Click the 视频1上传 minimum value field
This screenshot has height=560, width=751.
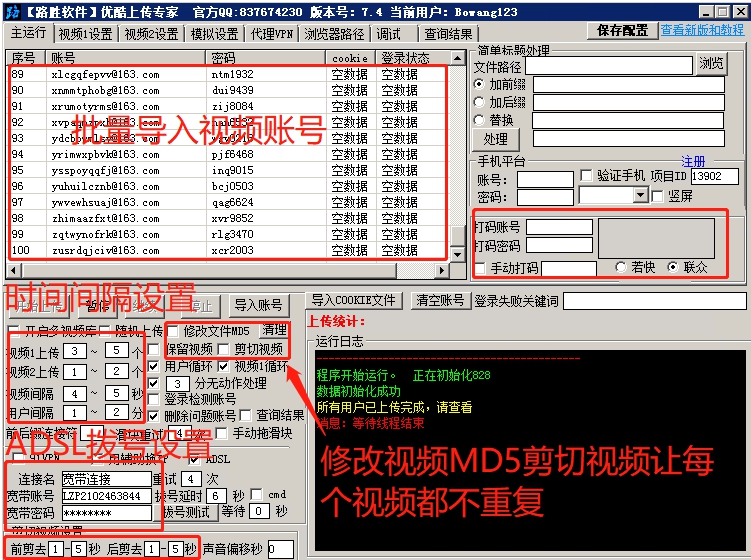(x=75, y=351)
